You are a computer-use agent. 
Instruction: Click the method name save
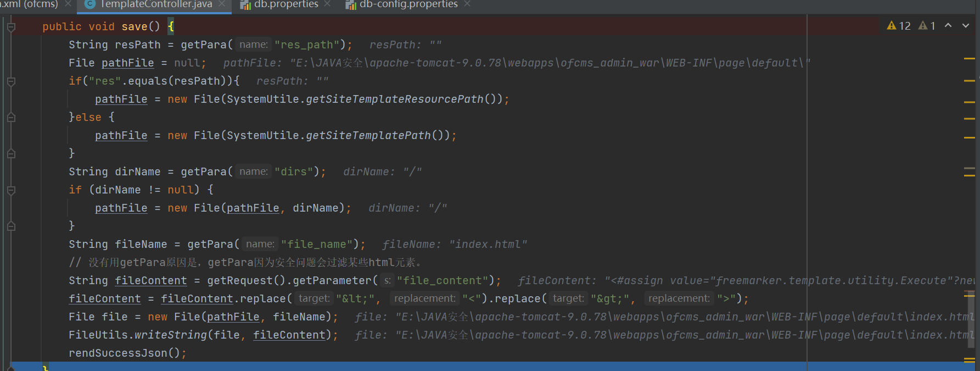click(x=135, y=26)
